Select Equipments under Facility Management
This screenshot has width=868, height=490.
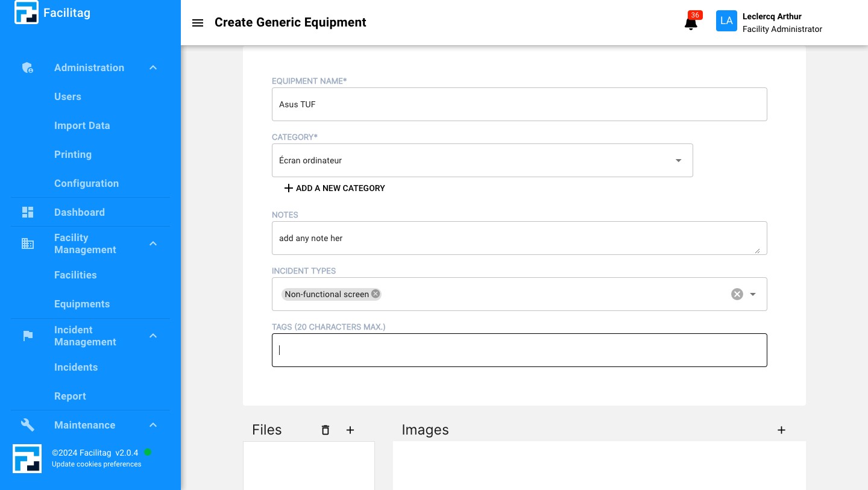tap(82, 304)
